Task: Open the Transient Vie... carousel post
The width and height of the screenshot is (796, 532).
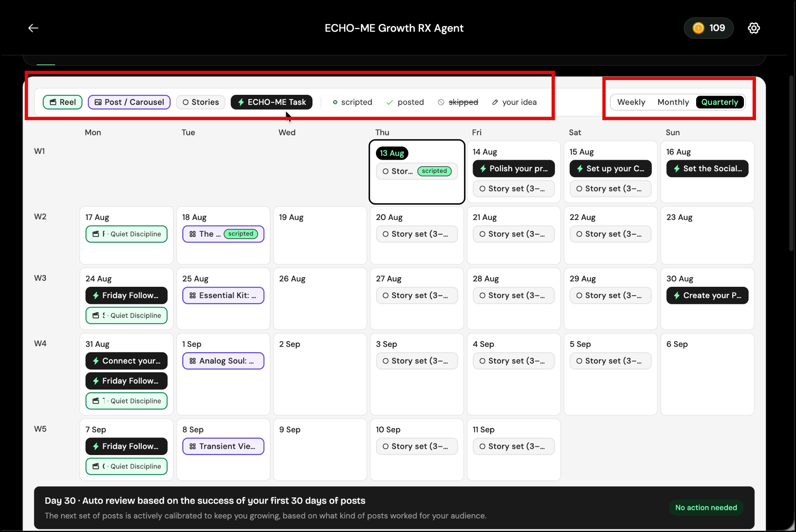Action: pyautogui.click(x=223, y=446)
